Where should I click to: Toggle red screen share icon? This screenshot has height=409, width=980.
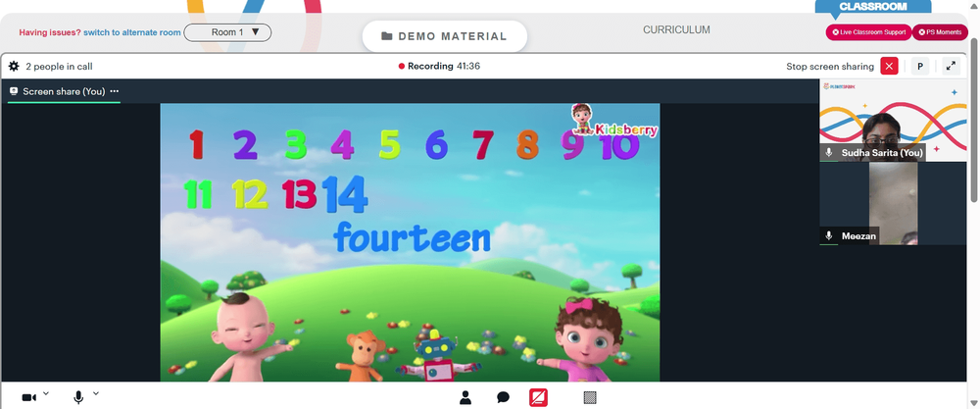point(538,397)
